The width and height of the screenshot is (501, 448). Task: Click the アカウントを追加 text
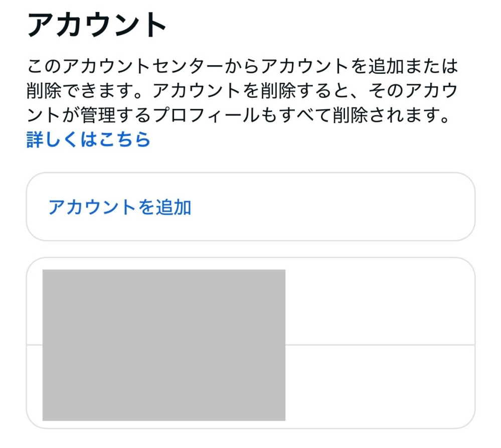[x=119, y=207]
